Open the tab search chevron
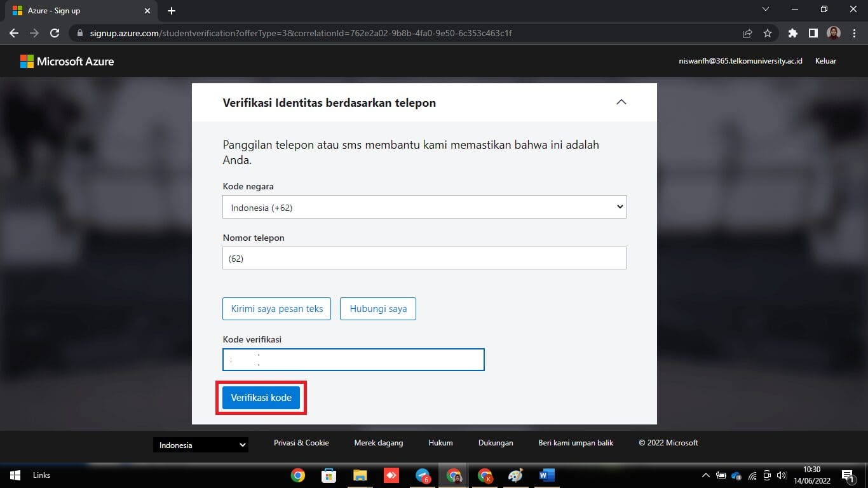The height and width of the screenshot is (488, 868). coord(765,9)
